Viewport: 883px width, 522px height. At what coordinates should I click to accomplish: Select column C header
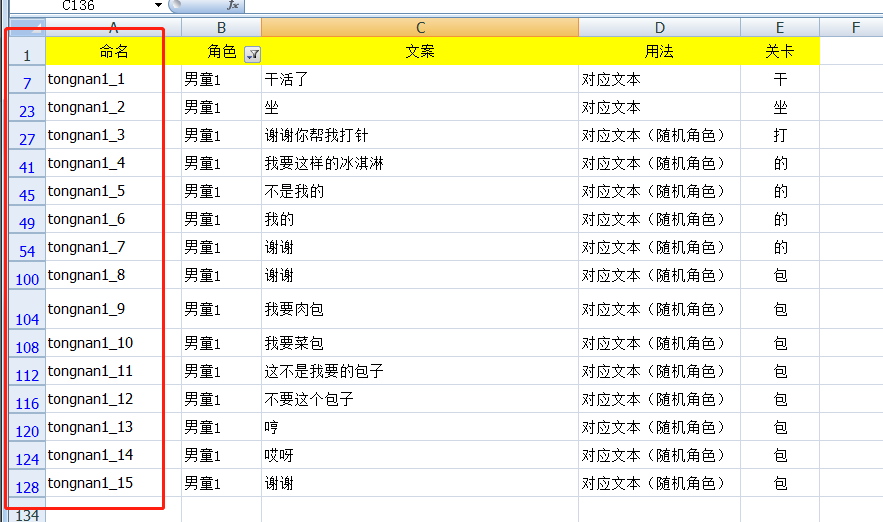[420, 28]
